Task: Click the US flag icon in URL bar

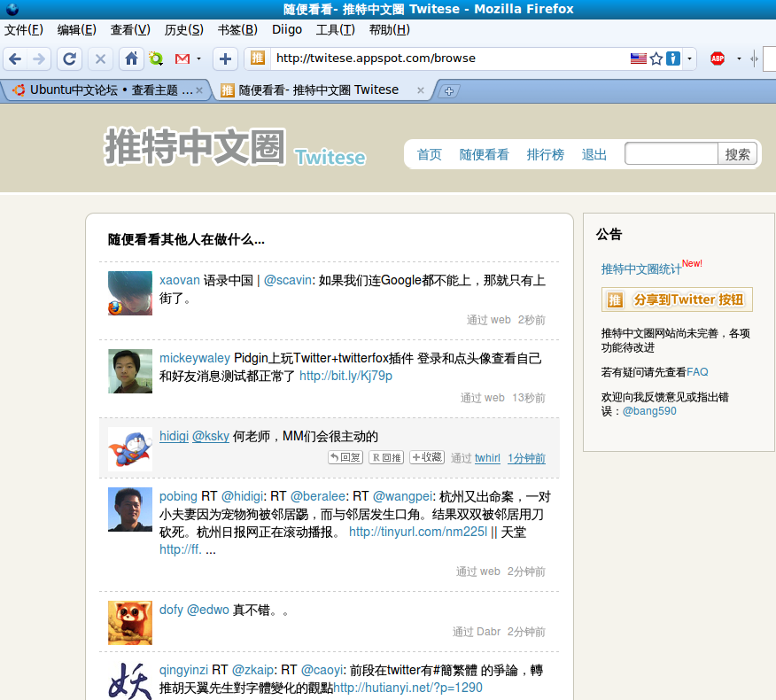Action: [x=639, y=58]
